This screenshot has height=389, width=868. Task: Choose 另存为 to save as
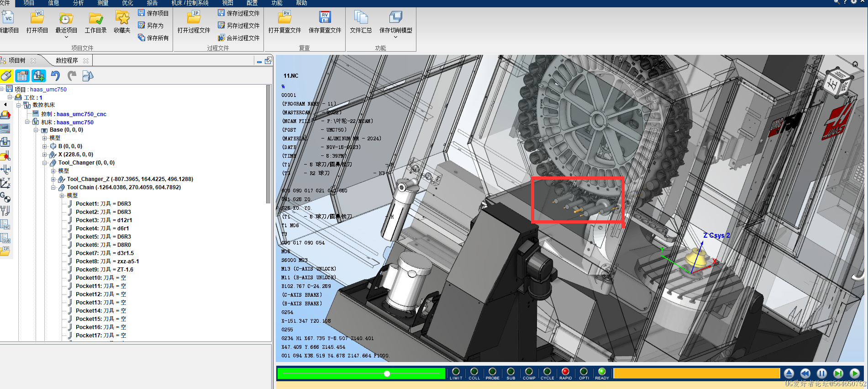pos(151,26)
